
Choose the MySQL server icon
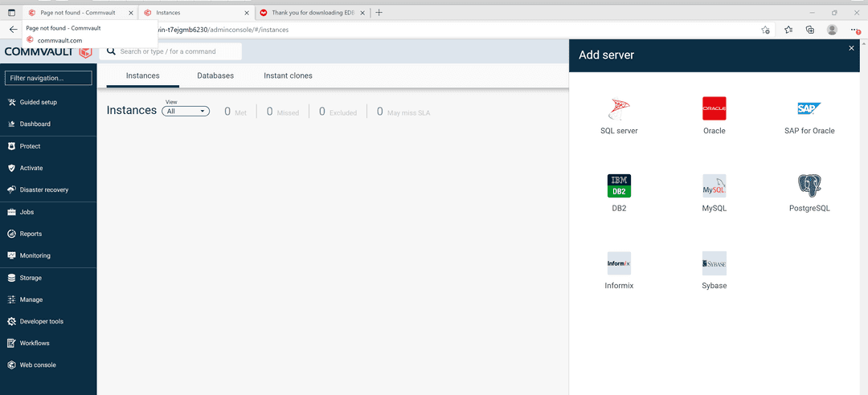pyautogui.click(x=714, y=185)
